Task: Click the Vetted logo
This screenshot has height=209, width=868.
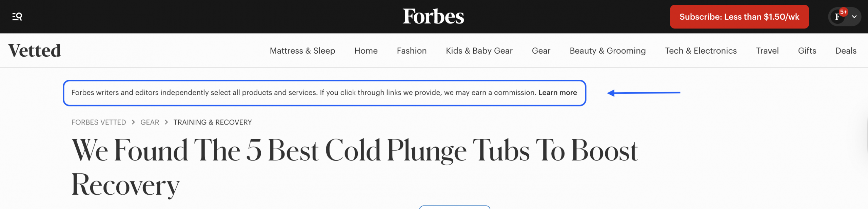Action: coord(35,51)
